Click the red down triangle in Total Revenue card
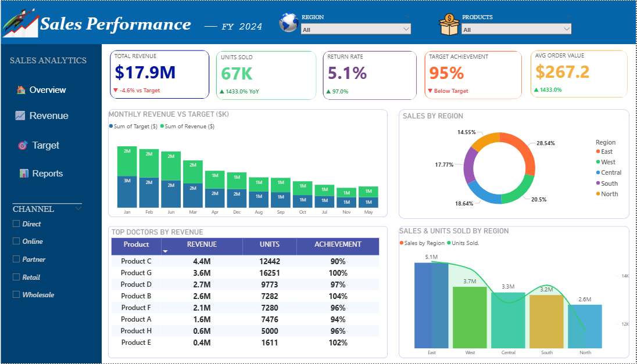637x364 pixels. tap(116, 91)
